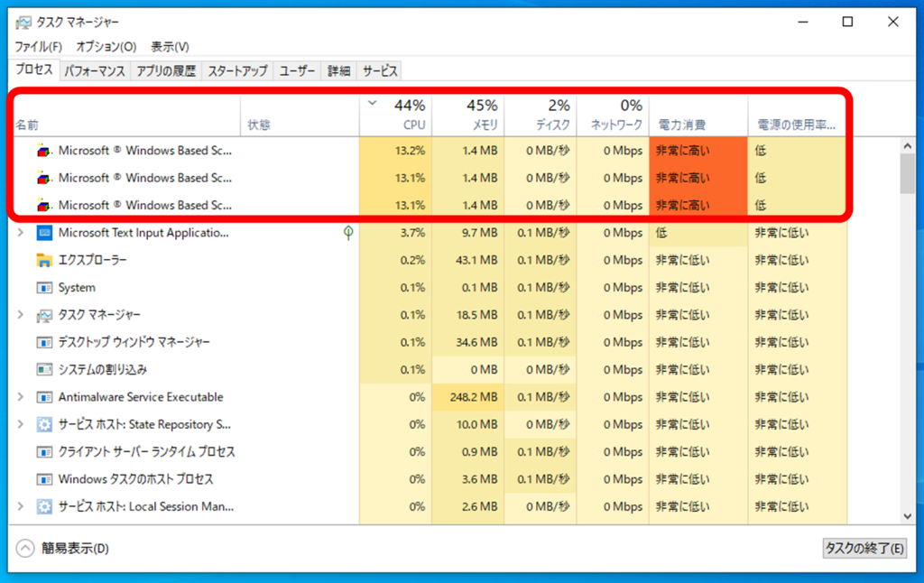Click the Task Manager title bar icon
The height and width of the screenshot is (583, 924).
tap(23, 23)
